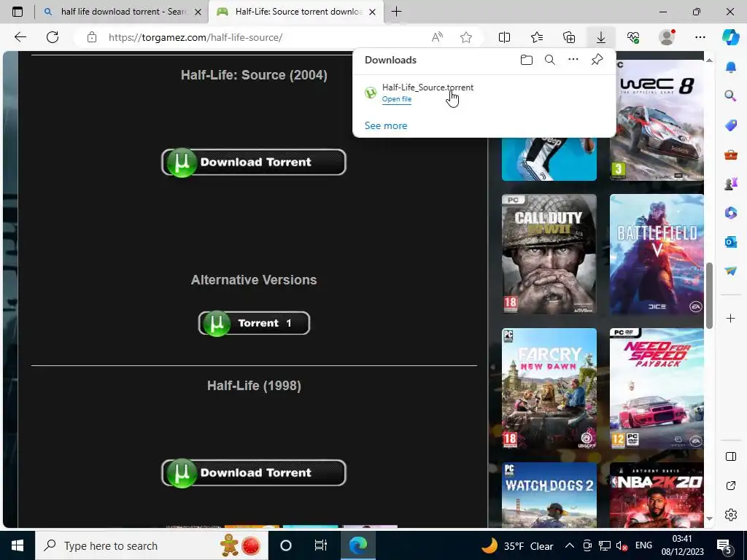747x560 pixels.
Task: Open NBA 2K20 game cover
Action: click(657, 494)
